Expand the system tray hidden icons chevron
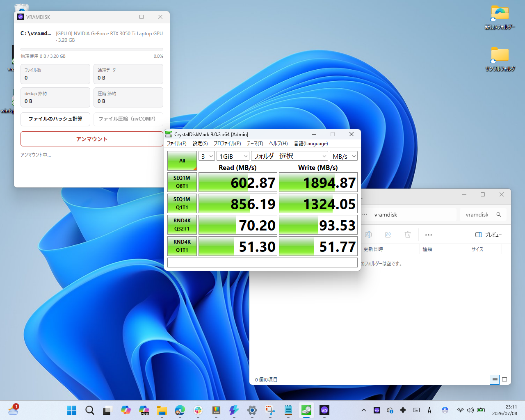The image size is (525, 420). (363, 410)
